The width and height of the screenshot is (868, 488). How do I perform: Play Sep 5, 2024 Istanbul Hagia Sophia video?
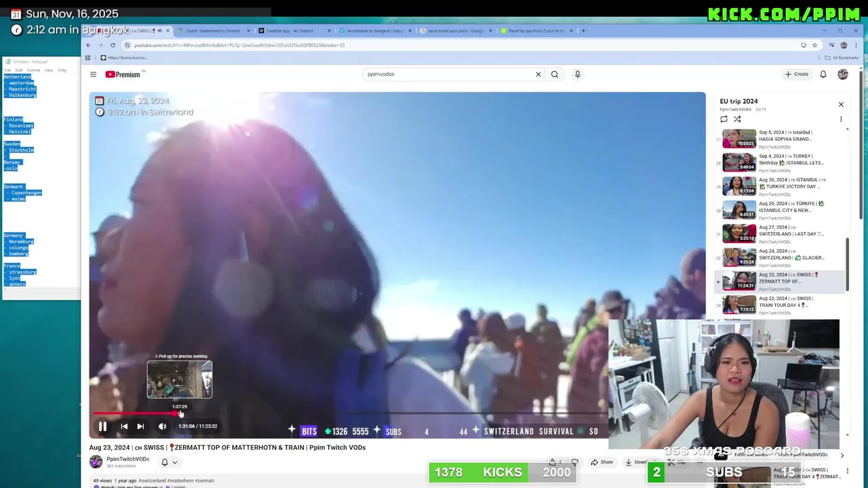click(780, 139)
